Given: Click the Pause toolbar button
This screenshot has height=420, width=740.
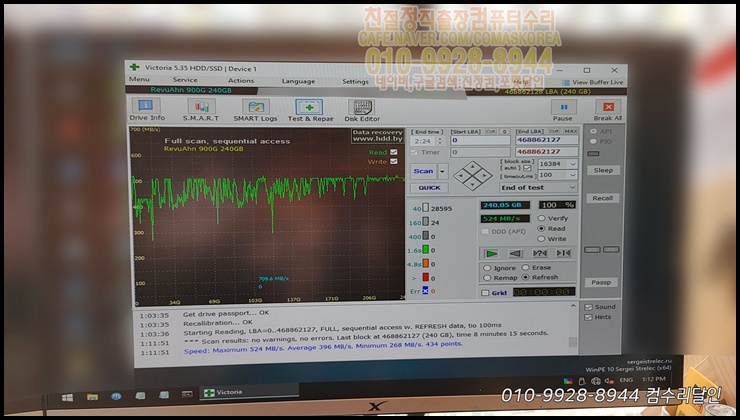Looking at the screenshot, I should click(563, 110).
